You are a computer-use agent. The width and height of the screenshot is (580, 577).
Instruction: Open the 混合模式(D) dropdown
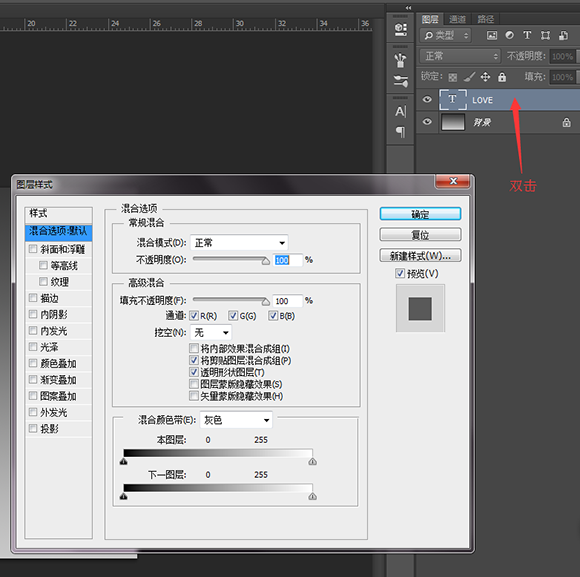(239, 243)
